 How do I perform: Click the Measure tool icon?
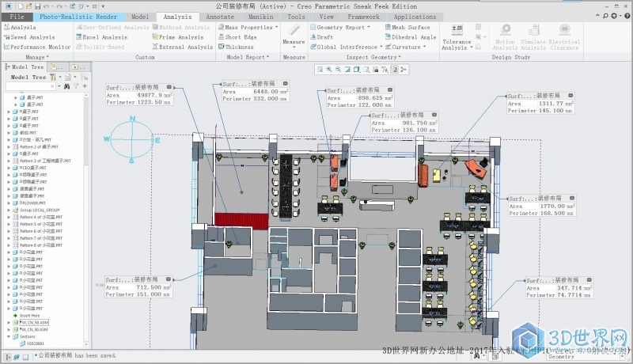[294, 31]
